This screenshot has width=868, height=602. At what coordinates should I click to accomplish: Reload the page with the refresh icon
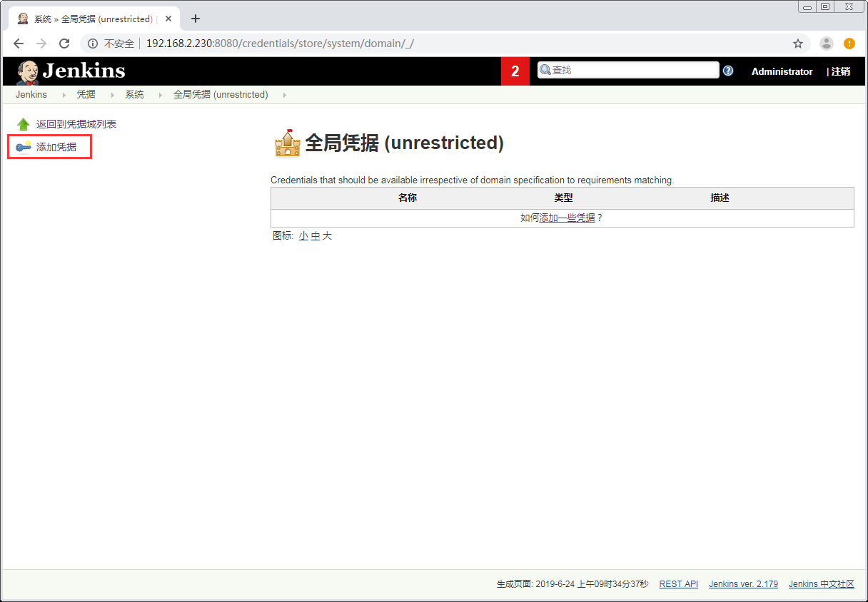[x=64, y=44]
